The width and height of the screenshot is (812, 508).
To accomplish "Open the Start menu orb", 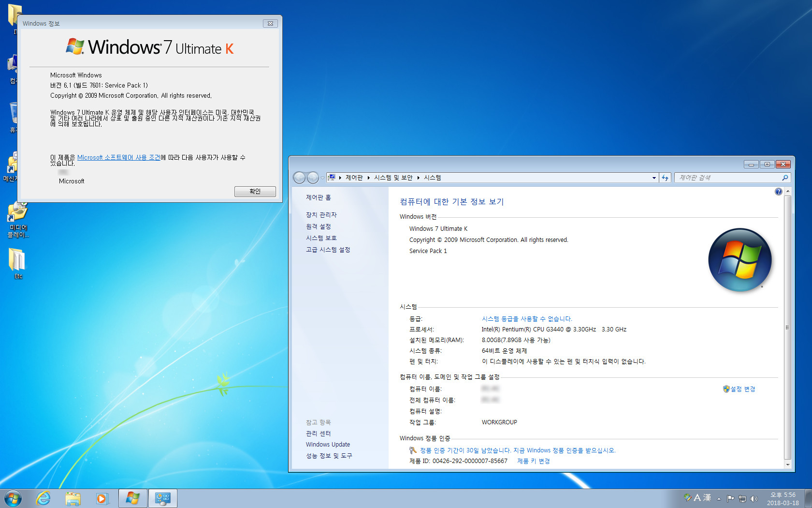I will click(13, 498).
